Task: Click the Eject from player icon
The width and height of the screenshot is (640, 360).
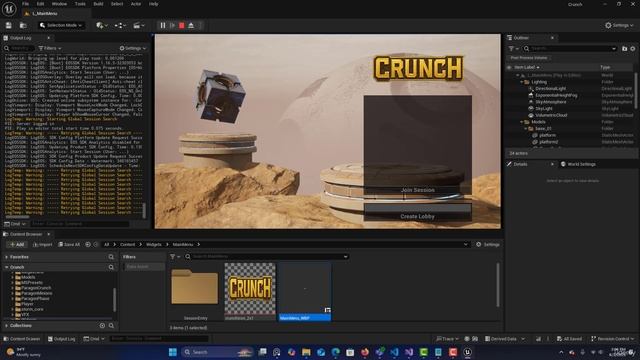Action: [191, 25]
